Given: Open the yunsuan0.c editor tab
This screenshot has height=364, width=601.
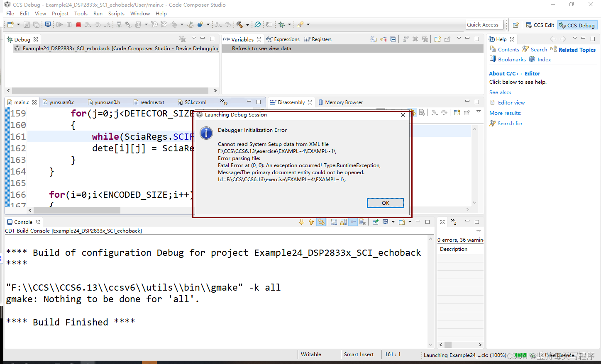Looking at the screenshot, I should pos(59,102).
